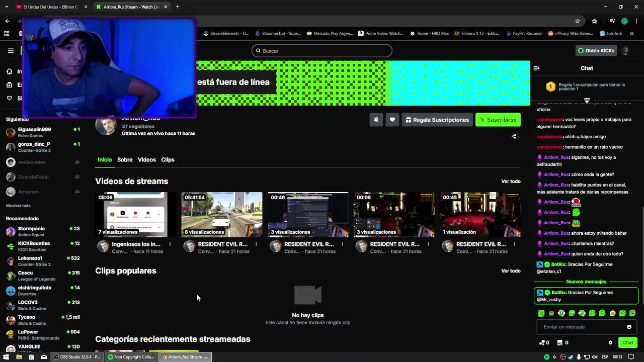Expand the leaderboard chevron under gift banner
644x362 pixels.
pos(587,100)
